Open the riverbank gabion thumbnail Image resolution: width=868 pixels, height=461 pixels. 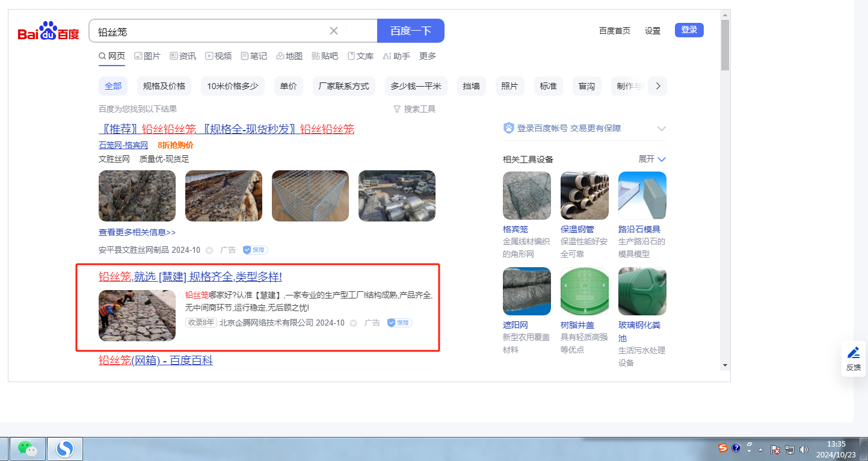224,196
